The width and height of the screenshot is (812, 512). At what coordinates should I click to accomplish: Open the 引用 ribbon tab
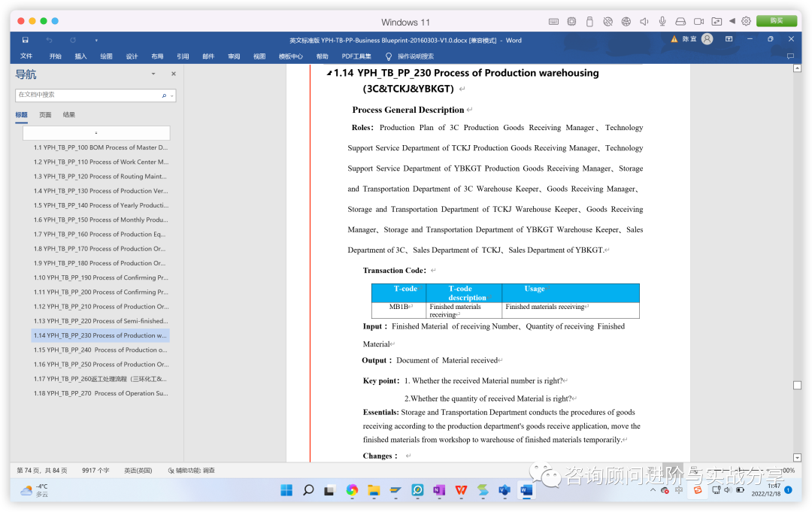point(183,56)
